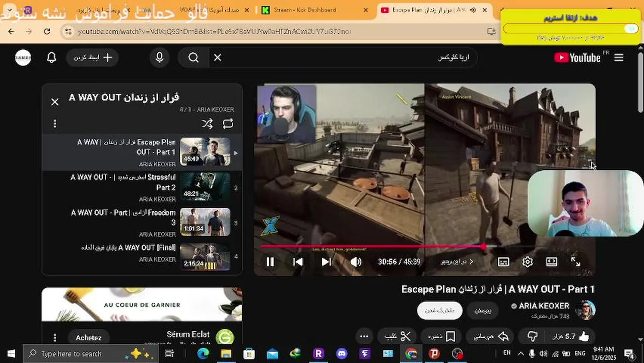644x363 pixels.
Task: Switch to Stream - Kick Dashboard tab
Action: [315, 10]
